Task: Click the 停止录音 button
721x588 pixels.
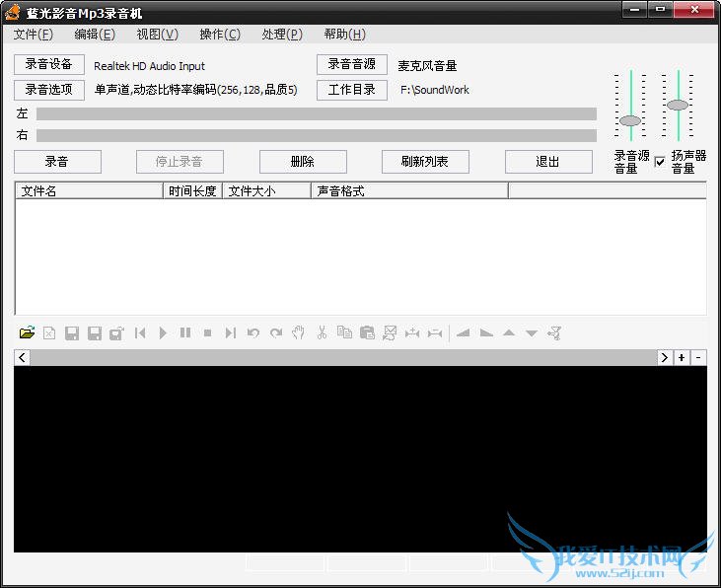Action: [x=180, y=162]
